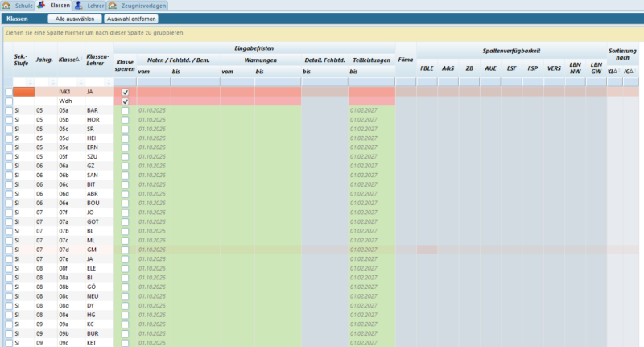Viewport: 644px width, 347px height.
Task: Click the LBN NW column header
Action: pos(576,68)
